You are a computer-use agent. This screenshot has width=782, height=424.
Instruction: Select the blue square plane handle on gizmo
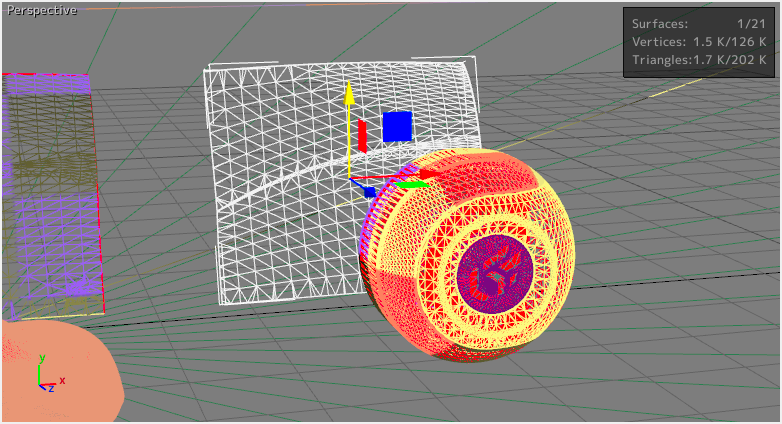pyautogui.click(x=397, y=127)
